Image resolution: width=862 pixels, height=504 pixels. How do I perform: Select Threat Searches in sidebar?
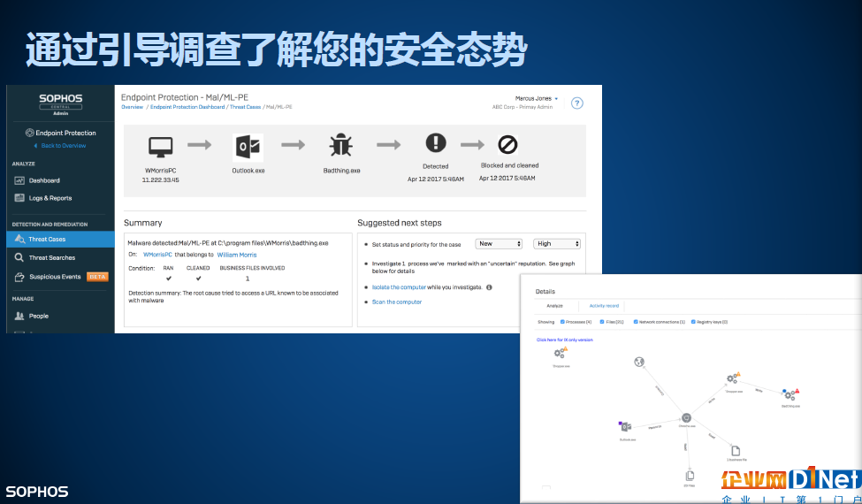(51, 258)
